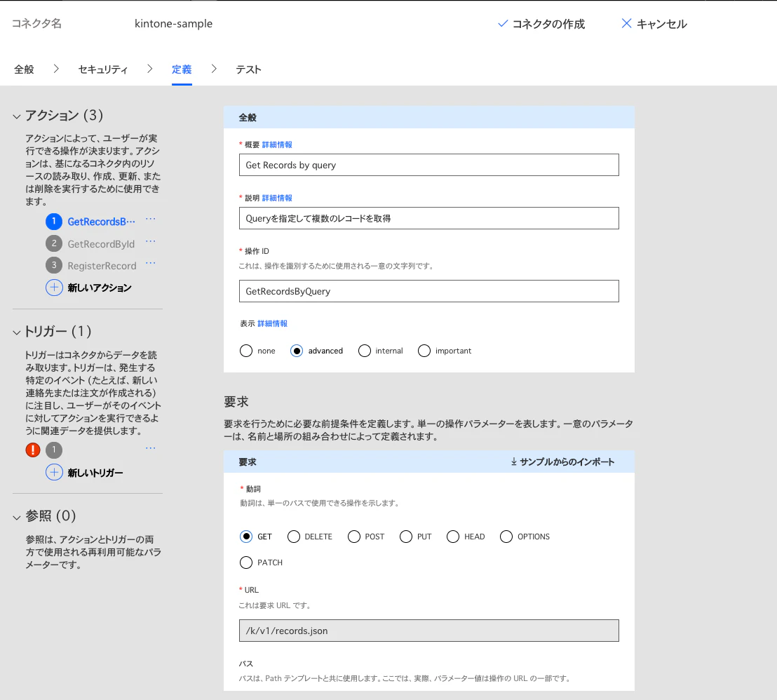Click the checkmark icon for コネクタの作成
The width and height of the screenshot is (777, 700).
pos(503,23)
